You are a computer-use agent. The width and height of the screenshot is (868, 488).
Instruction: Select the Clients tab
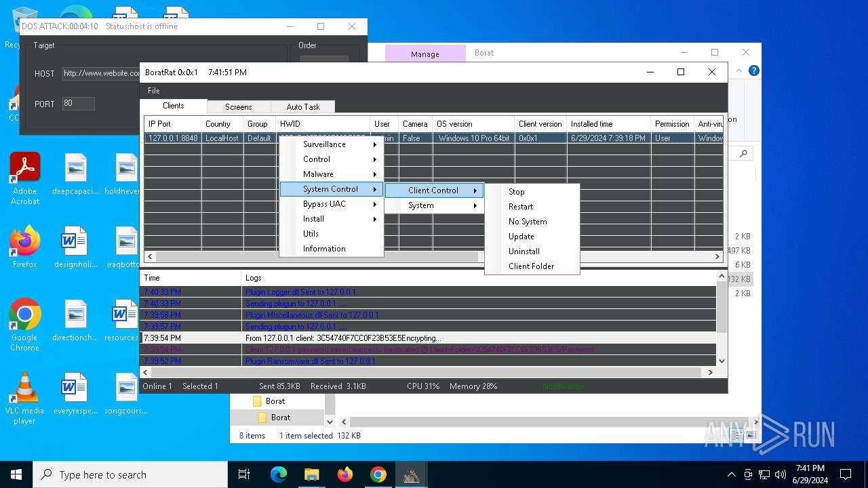point(174,106)
